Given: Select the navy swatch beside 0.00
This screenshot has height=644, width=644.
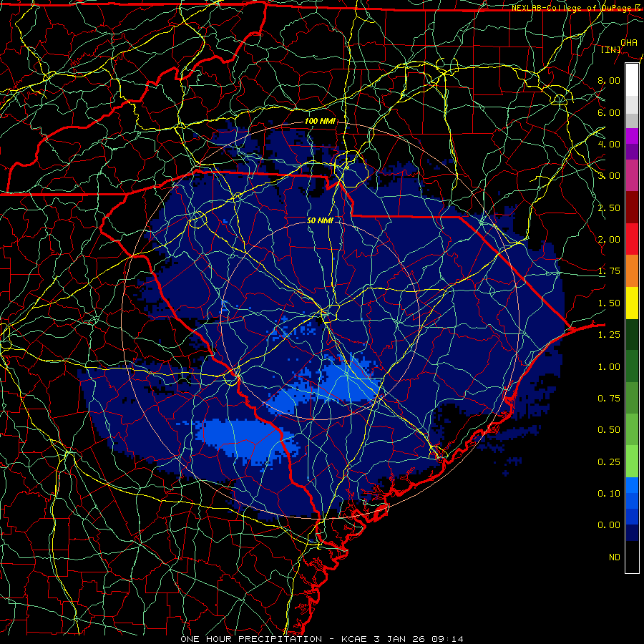Looking at the screenshot, I should (x=632, y=533).
